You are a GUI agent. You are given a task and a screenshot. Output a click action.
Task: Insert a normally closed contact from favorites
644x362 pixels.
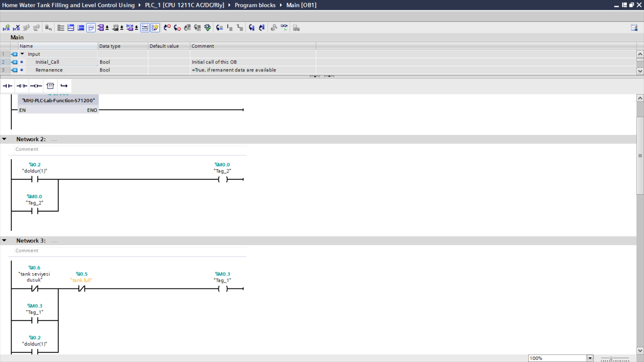click(x=22, y=86)
